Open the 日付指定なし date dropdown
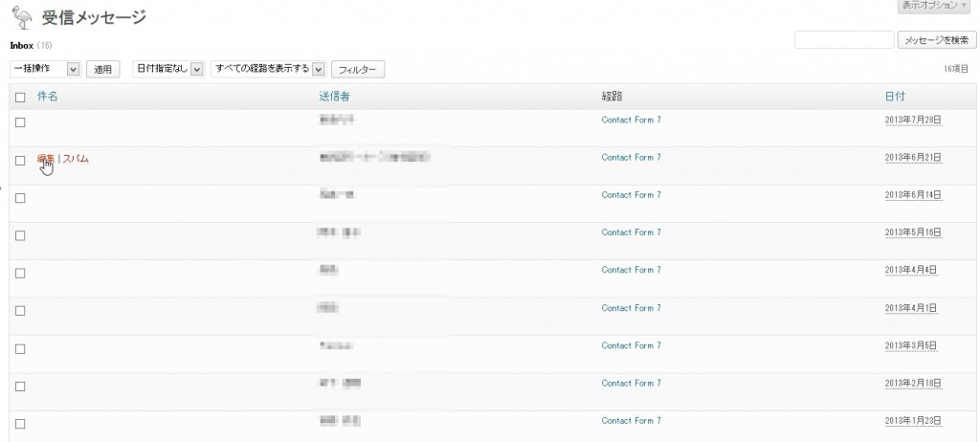 pyautogui.click(x=168, y=69)
